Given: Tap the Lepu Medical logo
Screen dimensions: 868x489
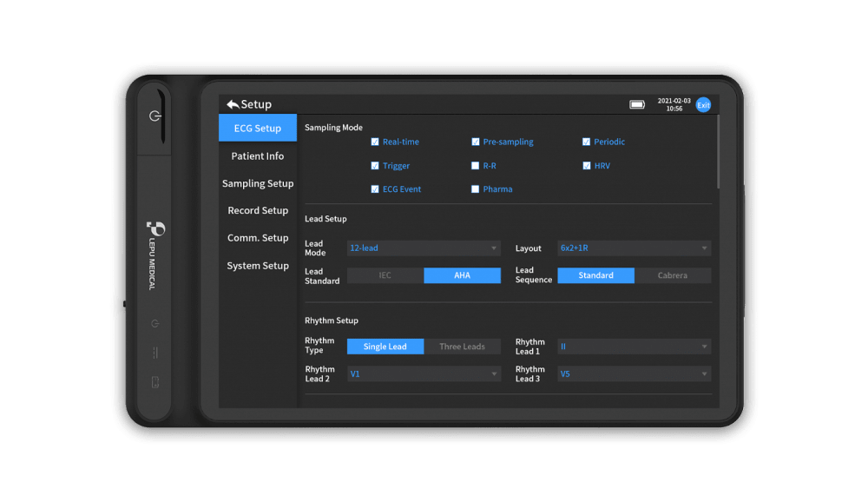Looking at the screenshot, I should [x=155, y=229].
